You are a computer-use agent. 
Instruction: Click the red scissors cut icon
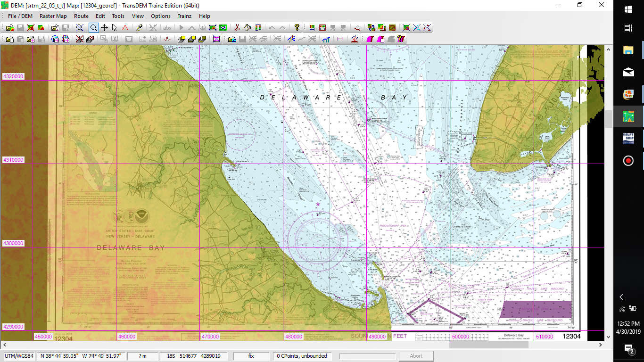point(237,28)
